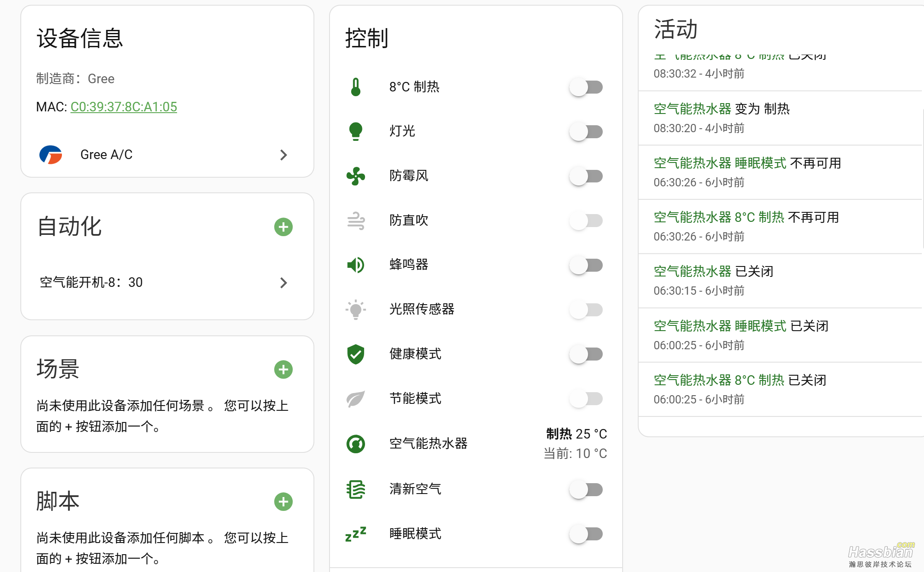Select the 空气能热水器 已关闭 log entry
Image resolution: width=924 pixels, height=572 pixels.
tap(713, 272)
